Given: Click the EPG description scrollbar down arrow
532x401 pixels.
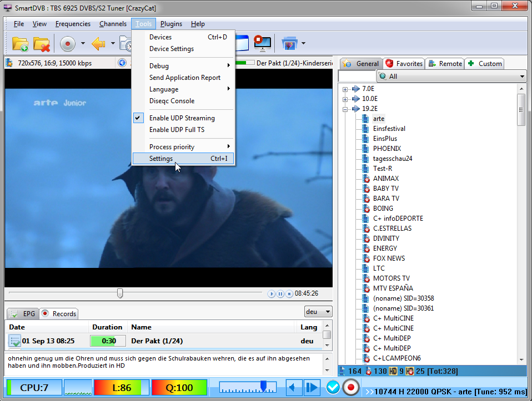Looking at the screenshot, I should 327,370.
